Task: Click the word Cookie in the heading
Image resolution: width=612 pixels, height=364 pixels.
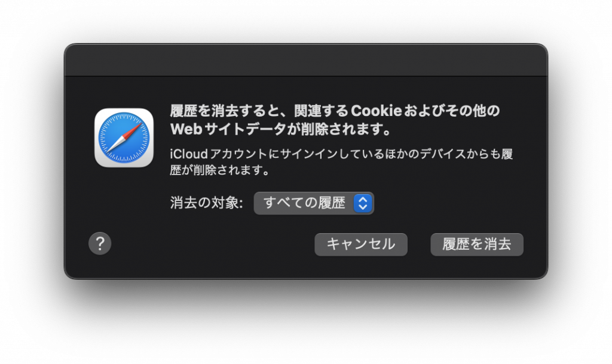Action: (377, 111)
